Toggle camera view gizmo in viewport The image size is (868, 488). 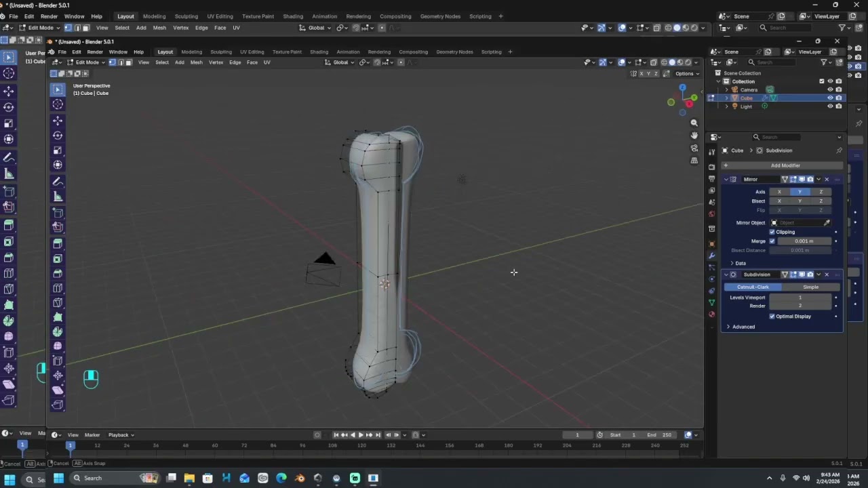click(x=694, y=148)
